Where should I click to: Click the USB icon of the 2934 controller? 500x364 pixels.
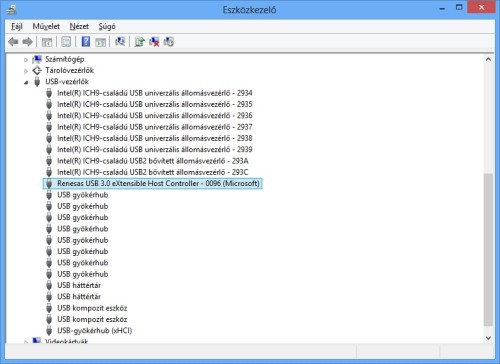(x=49, y=93)
